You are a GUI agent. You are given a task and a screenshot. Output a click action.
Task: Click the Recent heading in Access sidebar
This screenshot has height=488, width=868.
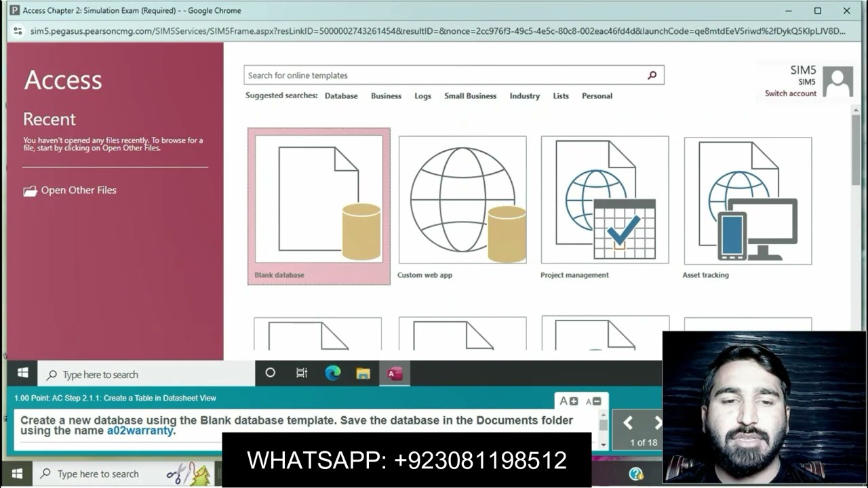pos(50,119)
